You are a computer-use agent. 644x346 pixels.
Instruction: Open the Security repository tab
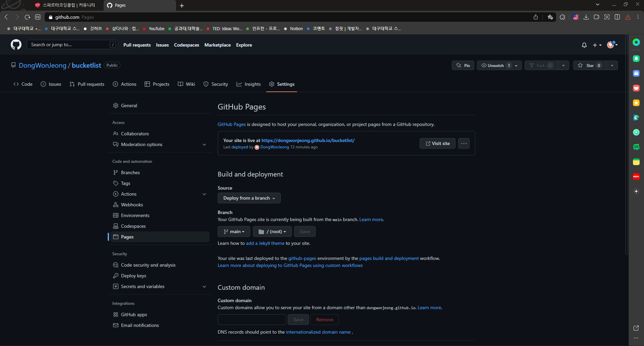[216, 84]
